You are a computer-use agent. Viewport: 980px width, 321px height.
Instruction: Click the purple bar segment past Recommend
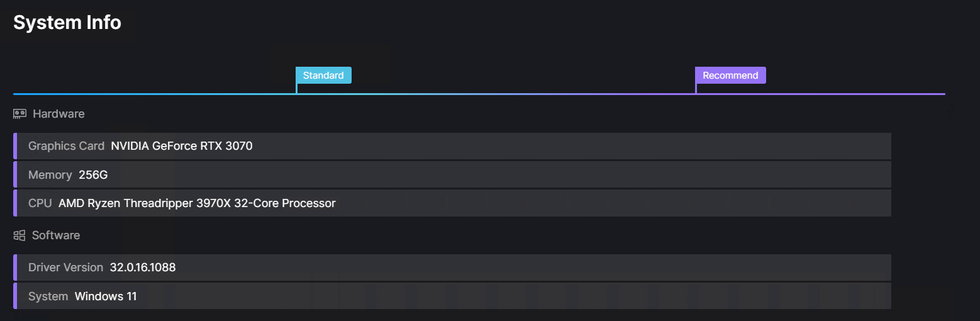pos(821,94)
